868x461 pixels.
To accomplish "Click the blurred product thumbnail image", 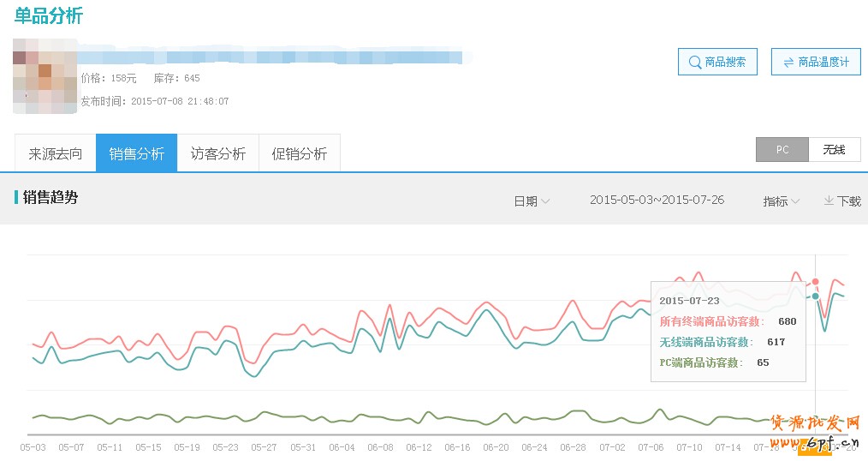I will click(x=45, y=76).
